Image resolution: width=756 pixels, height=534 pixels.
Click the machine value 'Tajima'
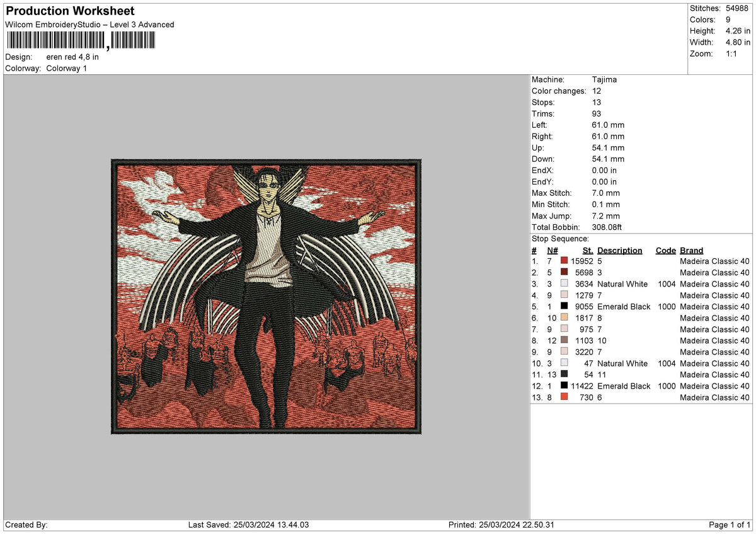pyautogui.click(x=605, y=80)
